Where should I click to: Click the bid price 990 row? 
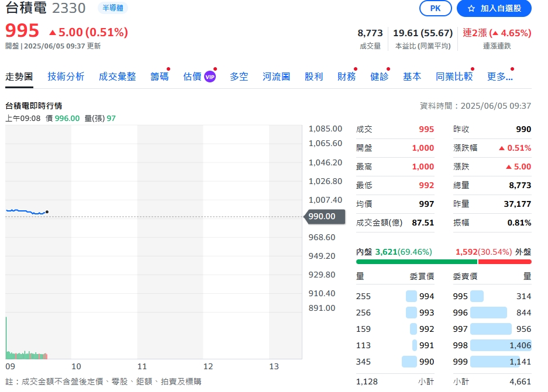coord(395,362)
